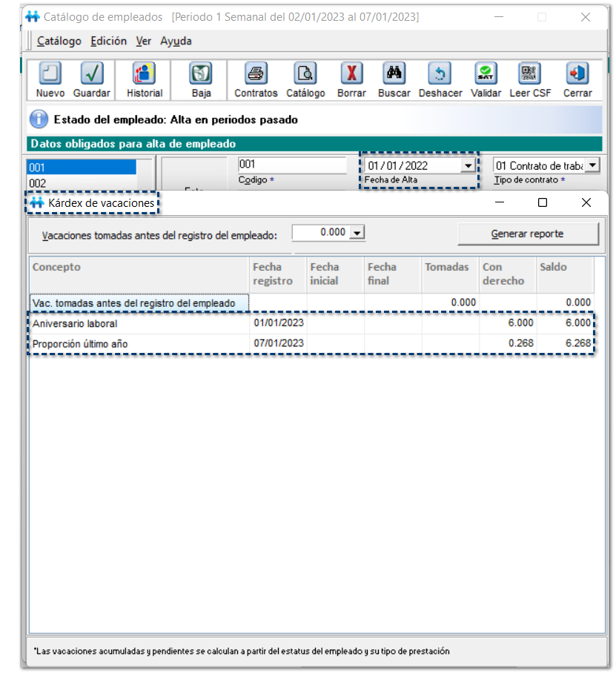Open the Edición menu

(x=108, y=42)
